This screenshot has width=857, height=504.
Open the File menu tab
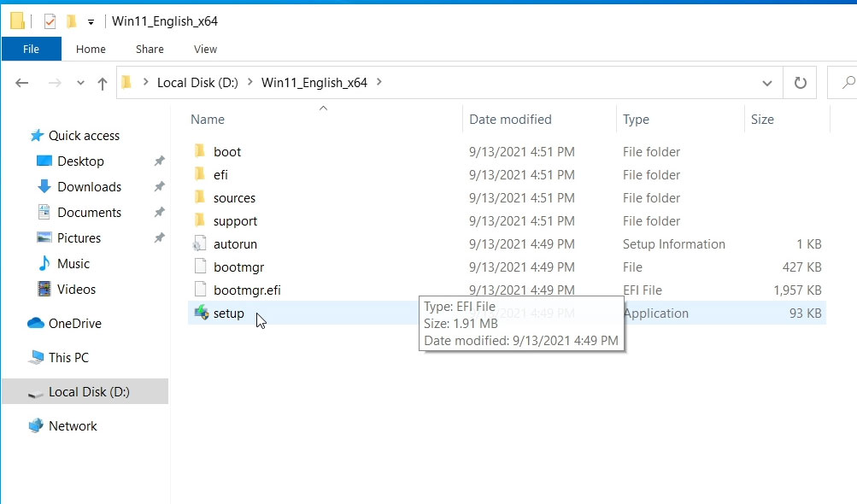31,49
